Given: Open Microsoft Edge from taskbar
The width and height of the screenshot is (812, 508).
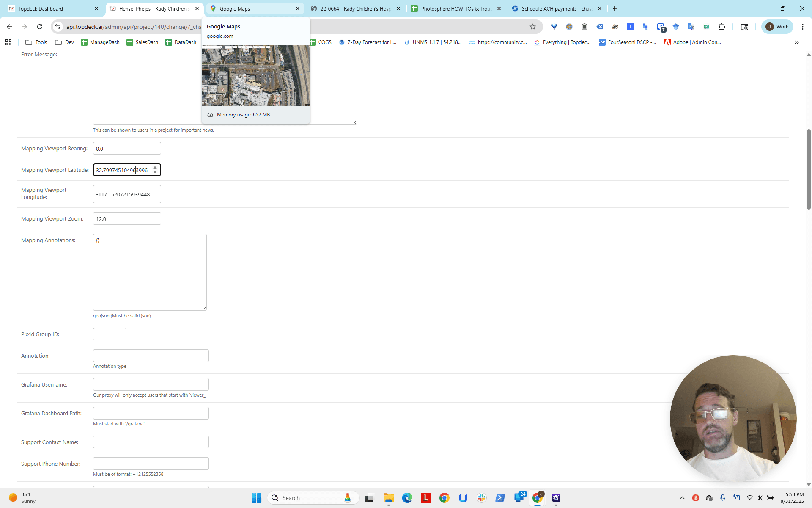Looking at the screenshot, I should pos(407,498).
